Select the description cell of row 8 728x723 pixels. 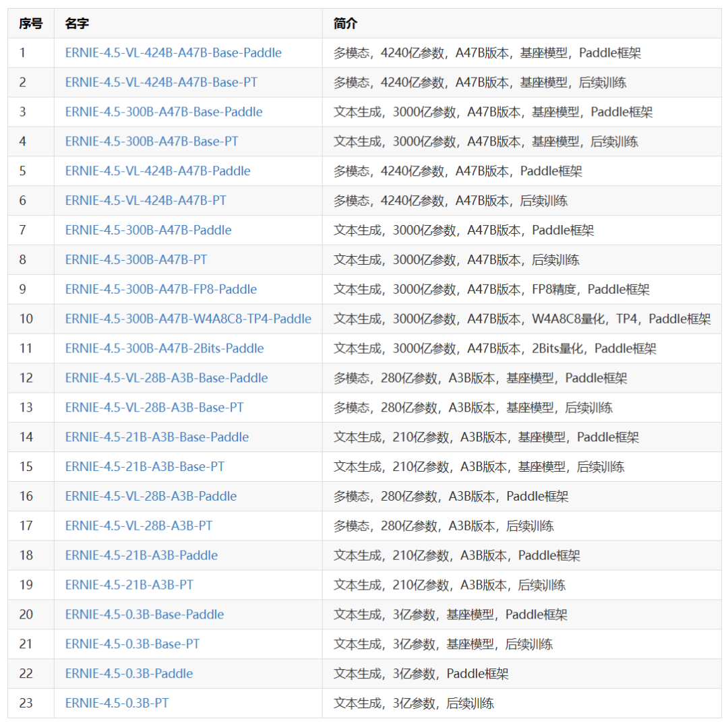[x=522, y=260]
